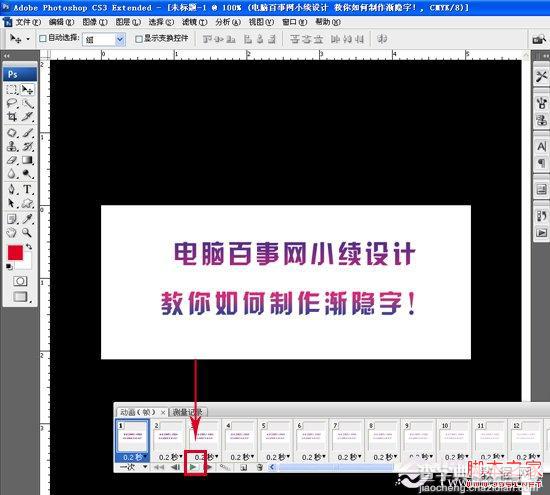The width and height of the screenshot is (550, 495).
Task: Select the first frame button
Action: pyautogui.click(x=159, y=467)
